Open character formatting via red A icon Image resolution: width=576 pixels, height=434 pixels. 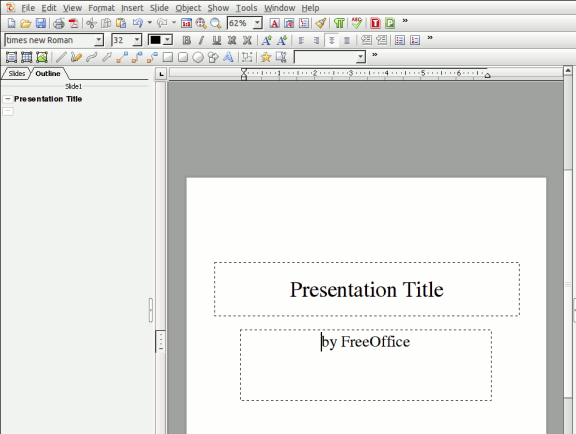pyautogui.click(x=274, y=23)
